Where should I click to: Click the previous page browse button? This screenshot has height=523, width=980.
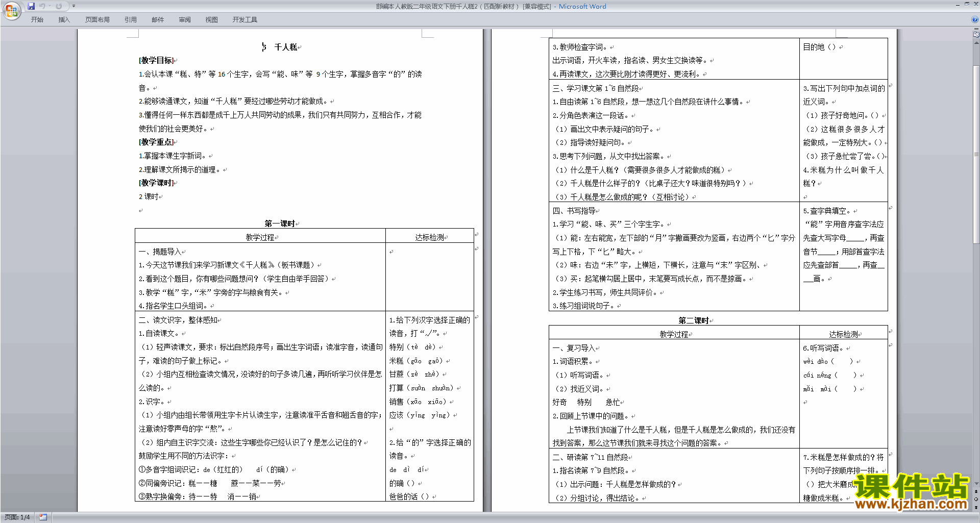point(976,491)
